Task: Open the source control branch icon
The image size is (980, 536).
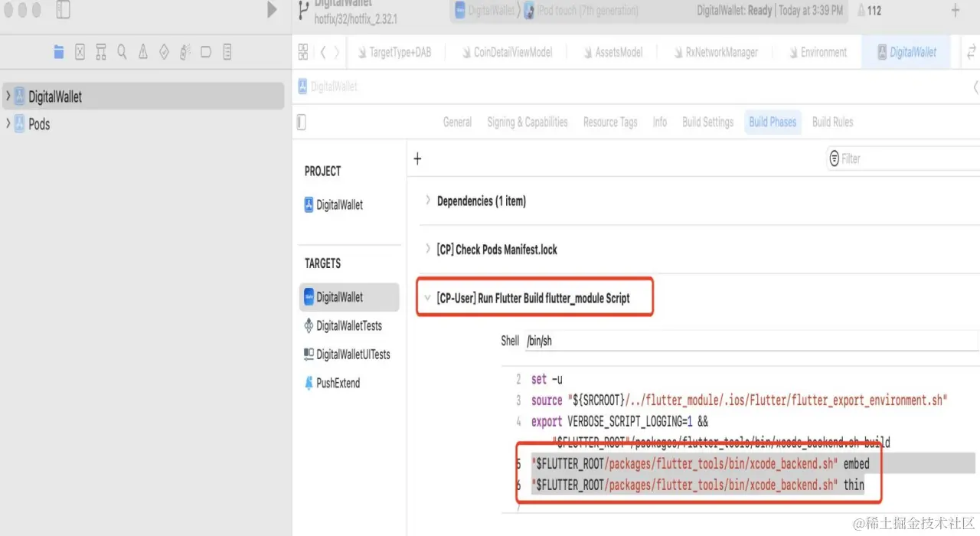Action: click(302, 11)
